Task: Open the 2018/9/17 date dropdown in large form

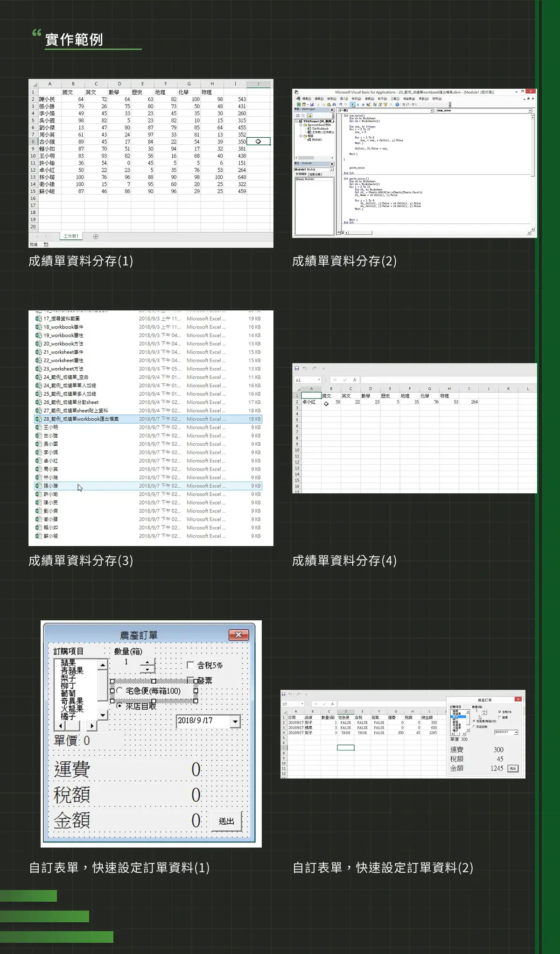Action: (235, 722)
